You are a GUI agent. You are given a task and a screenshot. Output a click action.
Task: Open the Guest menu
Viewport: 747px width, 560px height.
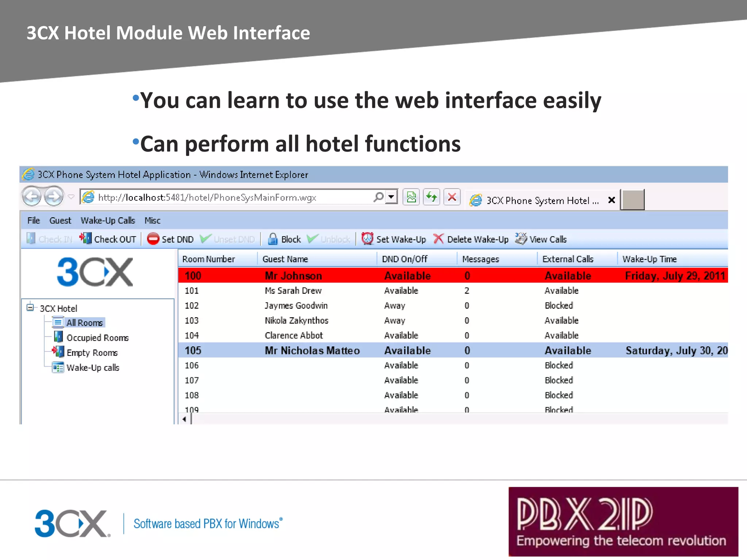pos(60,221)
